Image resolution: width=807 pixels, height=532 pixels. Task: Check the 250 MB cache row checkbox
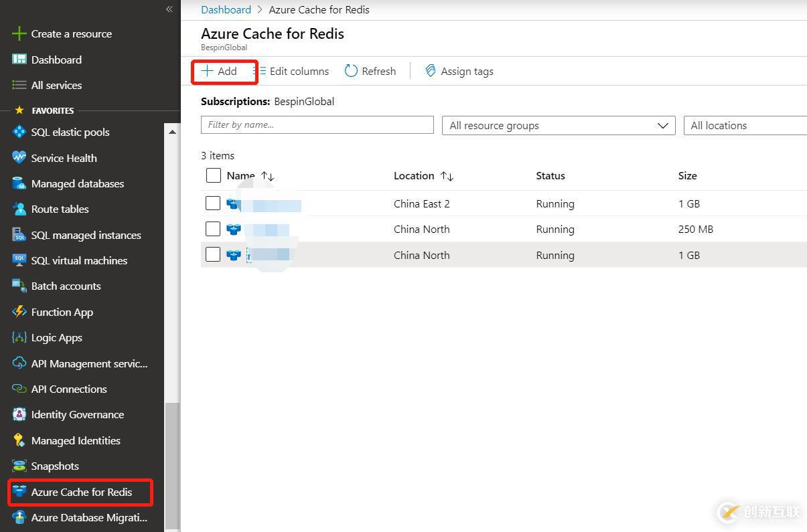coord(213,229)
